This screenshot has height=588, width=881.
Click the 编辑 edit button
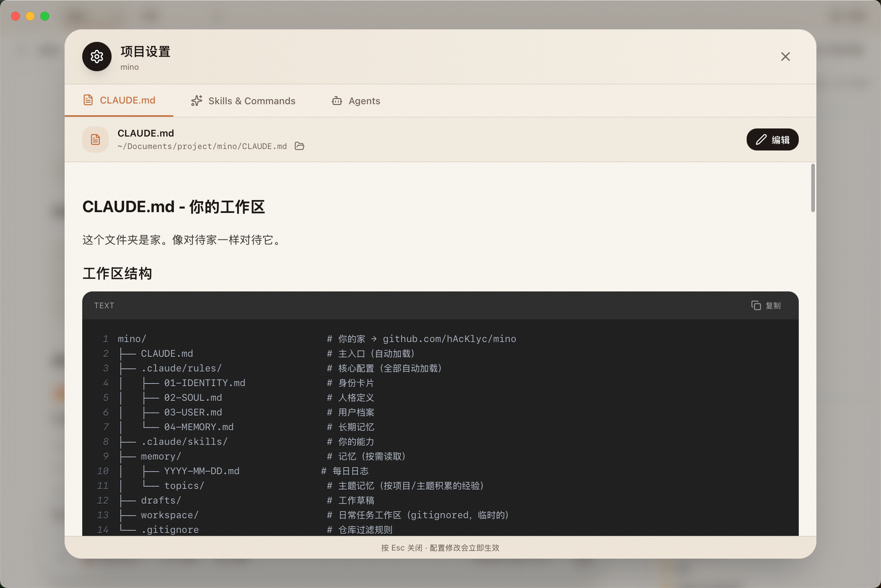[772, 139]
